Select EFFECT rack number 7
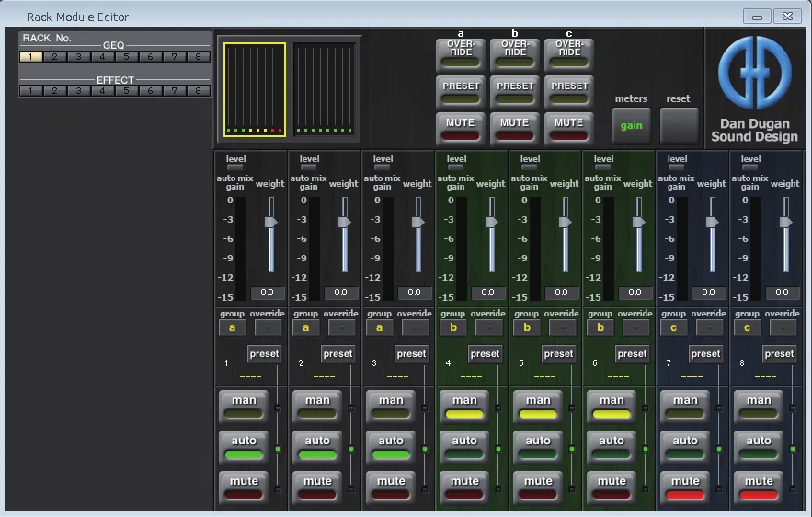The width and height of the screenshot is (812, 517). tap(175, 91)
